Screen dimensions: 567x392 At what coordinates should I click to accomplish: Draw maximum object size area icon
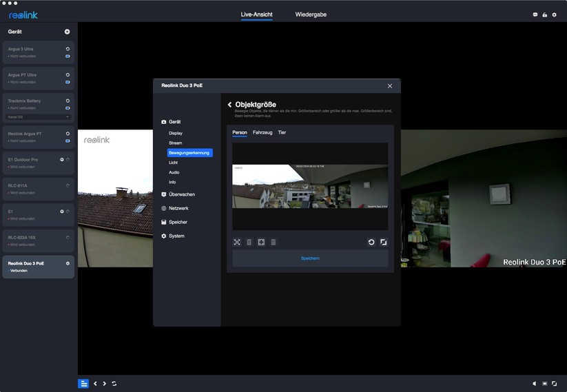(261, 243)
